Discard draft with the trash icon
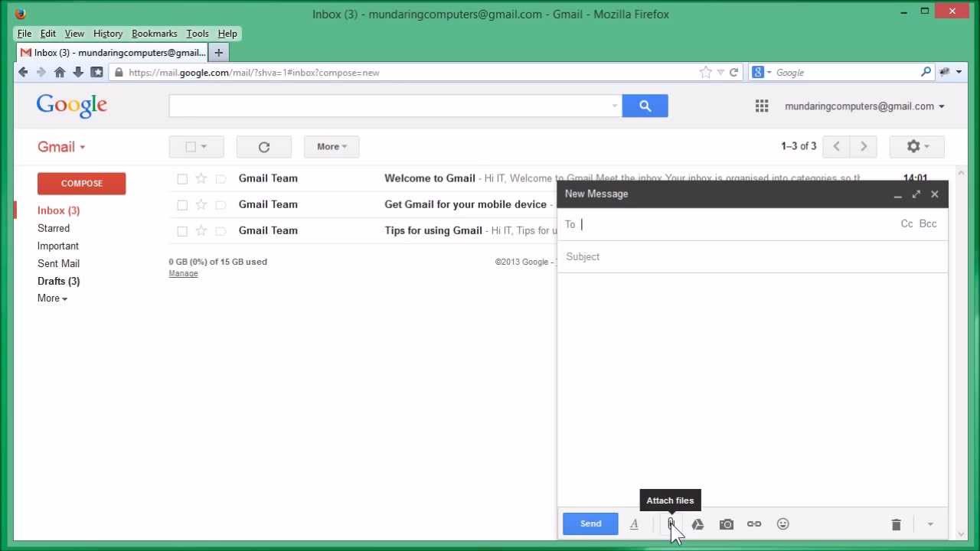 click(x=896, y=524)
